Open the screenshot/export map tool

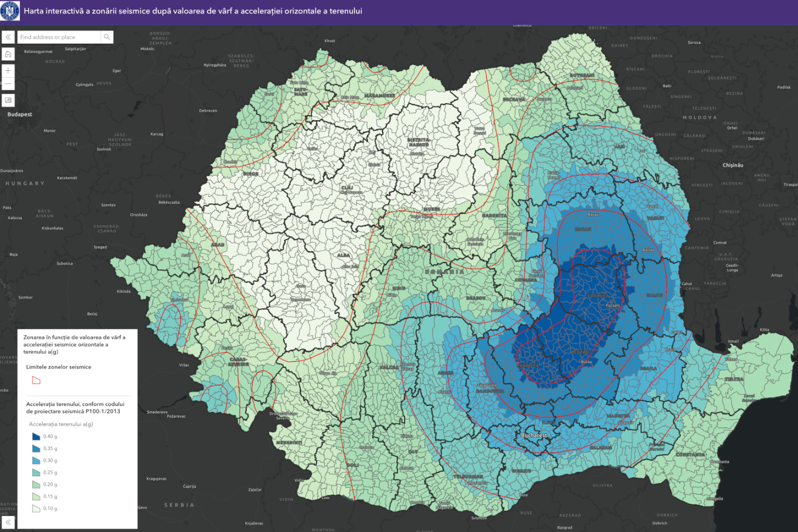[8, 100]
